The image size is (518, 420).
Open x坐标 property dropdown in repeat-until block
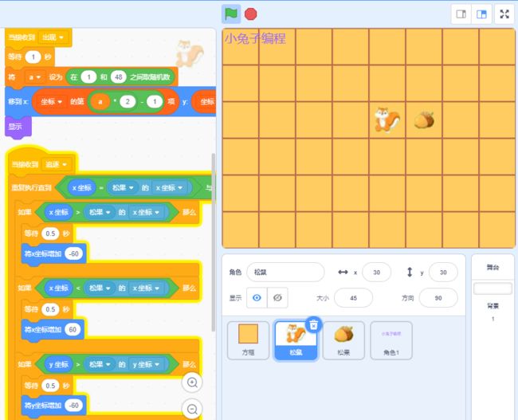170,188
